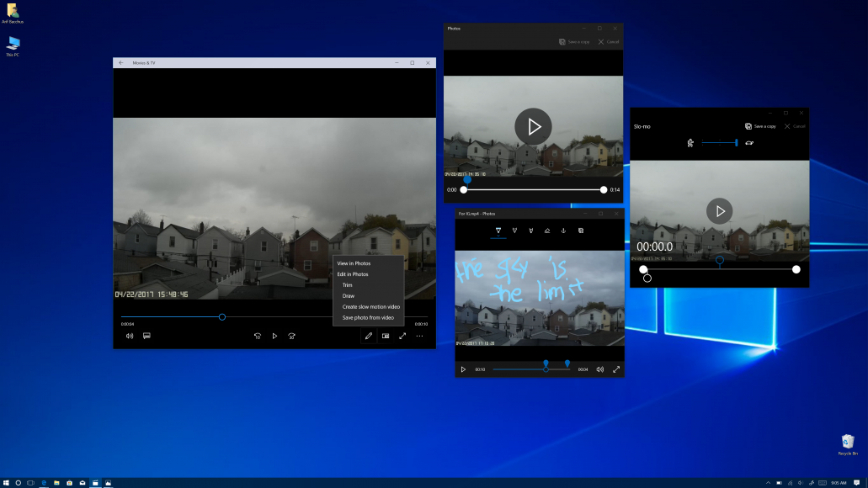The width and height of the screenshot is (868, 488).
Task: Click the seek handle in draw window timeline
Action: [x=546, y=369]
